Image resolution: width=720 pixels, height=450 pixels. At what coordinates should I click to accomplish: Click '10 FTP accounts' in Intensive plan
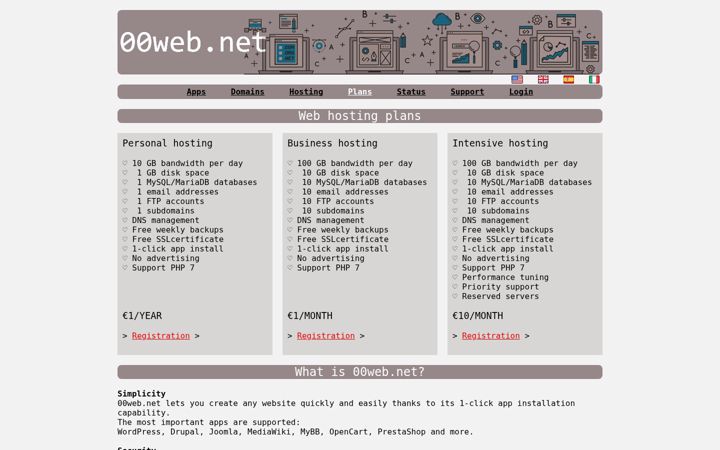(x=503, y=201)
